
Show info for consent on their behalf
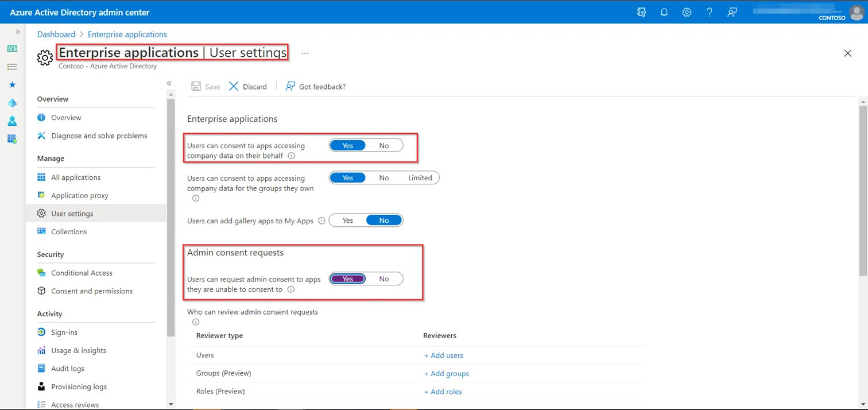[x=292, y=156]
